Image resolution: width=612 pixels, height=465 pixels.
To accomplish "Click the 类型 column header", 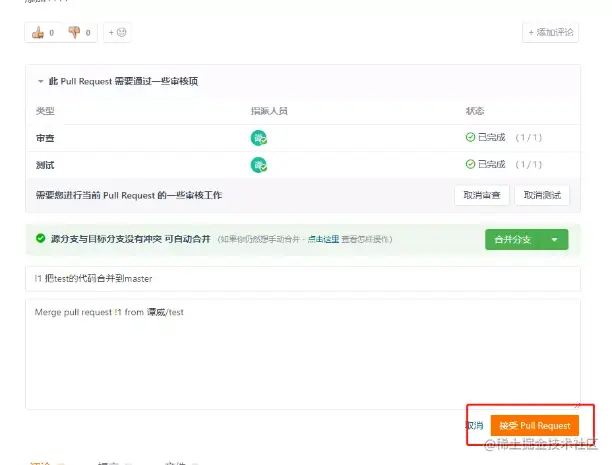I will pyautogui.click(x=45, y=111).
